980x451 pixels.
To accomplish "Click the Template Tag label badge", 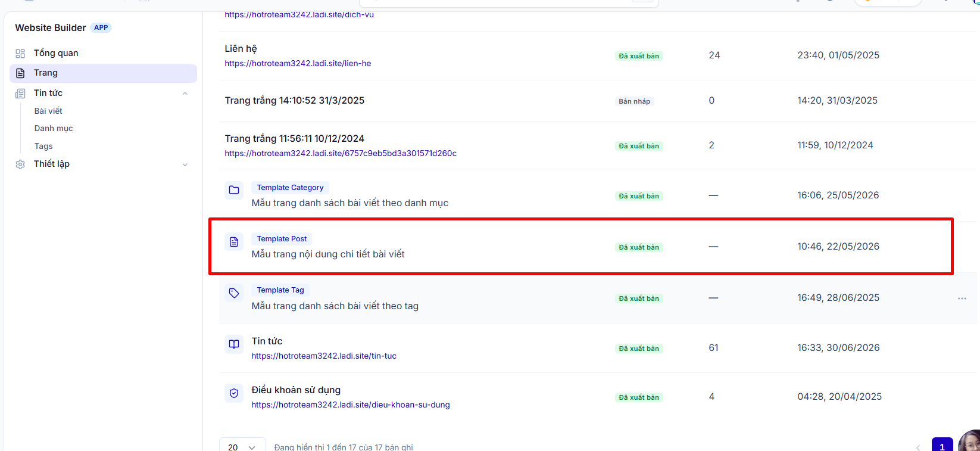I will (280, 290).
